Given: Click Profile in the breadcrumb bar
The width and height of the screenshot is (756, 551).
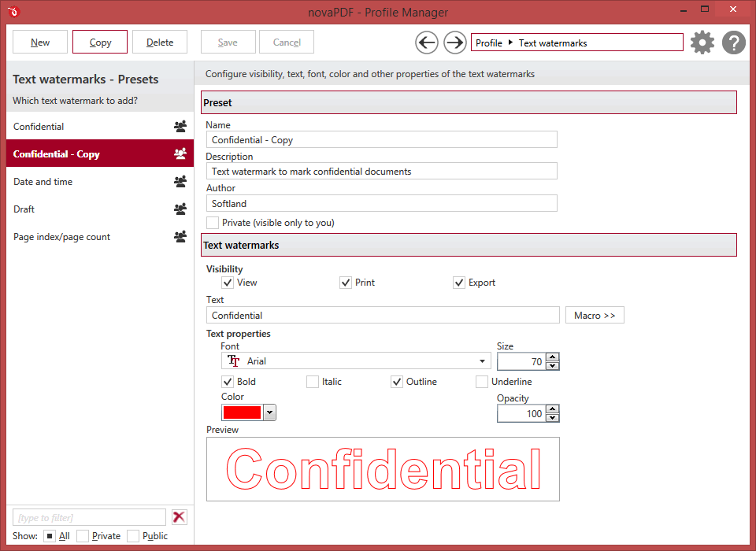Looking at the screenshot, I should click(489, 43).
